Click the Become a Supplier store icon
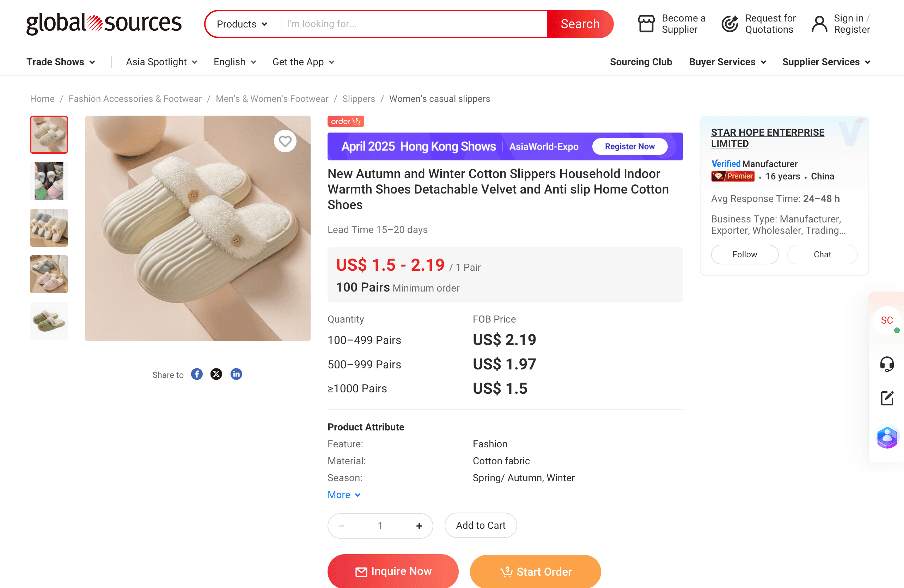904x588 pixels. point(646,24)
